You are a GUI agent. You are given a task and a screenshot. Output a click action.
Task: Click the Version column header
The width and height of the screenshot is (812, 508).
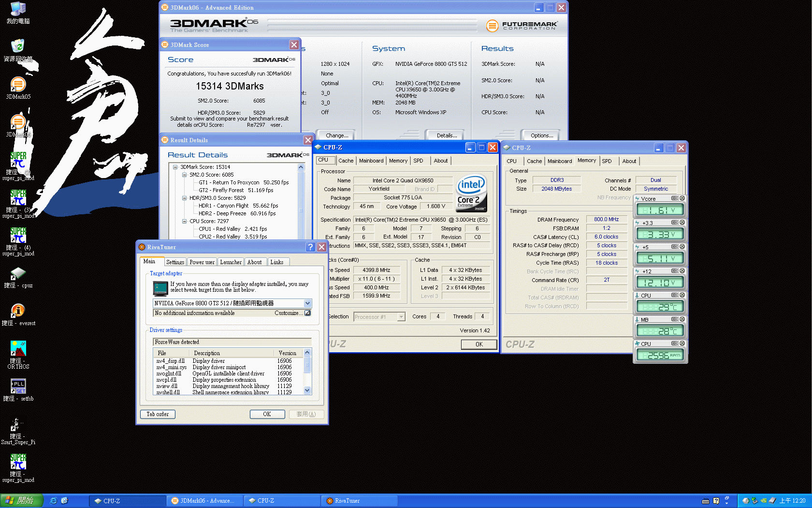click(x=289, y=353)
